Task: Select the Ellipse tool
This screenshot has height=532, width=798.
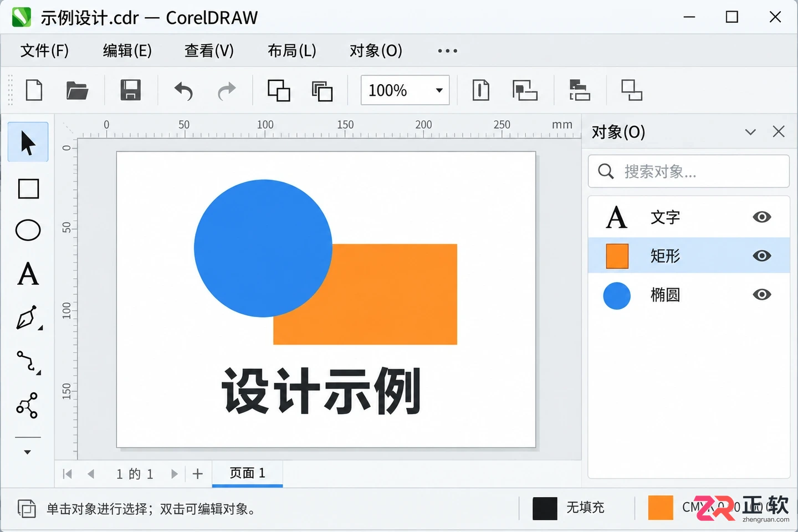Action: click(x=28, y=230)
